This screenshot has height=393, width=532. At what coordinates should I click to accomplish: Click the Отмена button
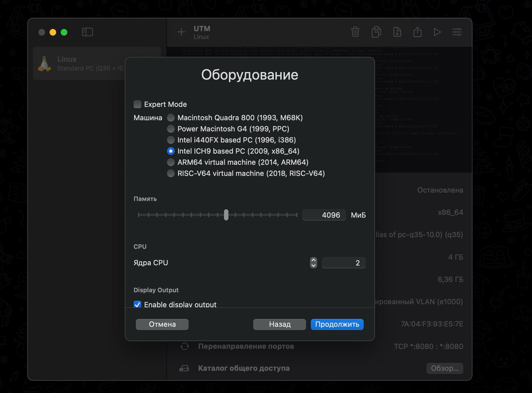pos(162,325)
